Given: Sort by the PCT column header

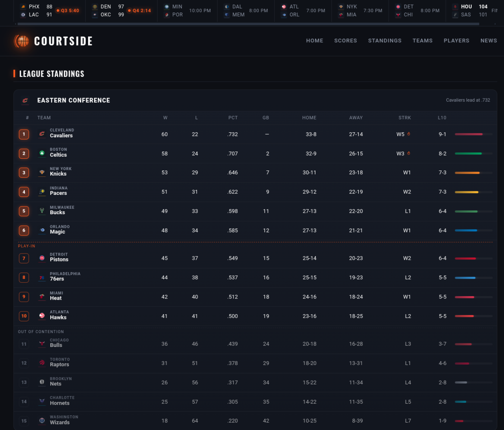Looking at the screenshot, I should 233,118.
